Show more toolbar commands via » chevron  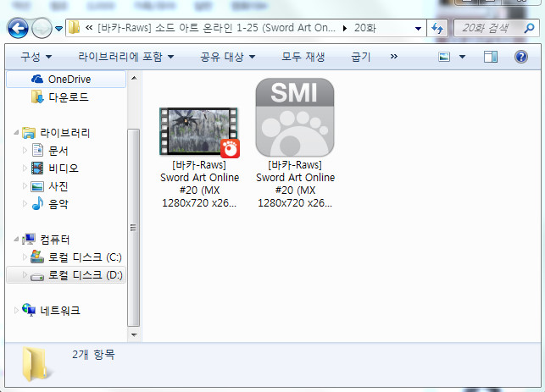[x=393, y=56]
